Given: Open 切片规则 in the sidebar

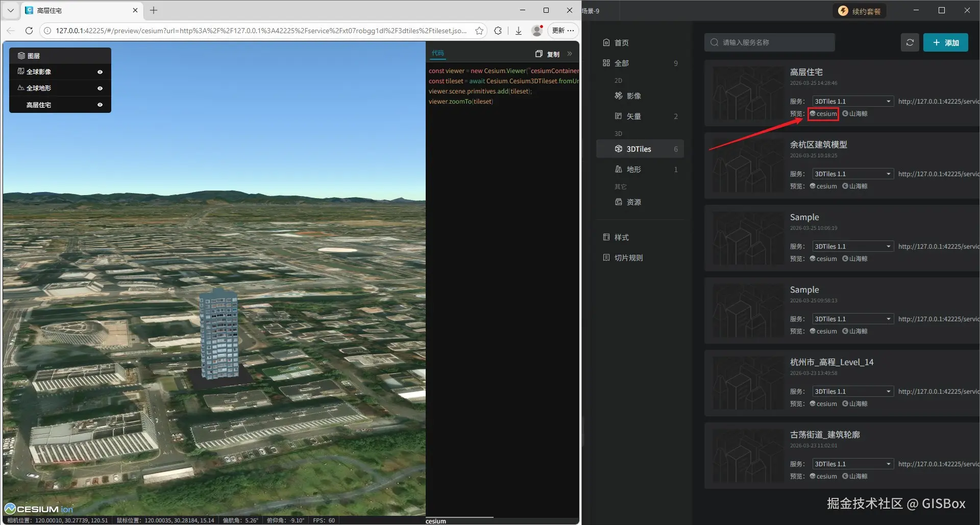Looking at the screenshot, I should pos(640,257).
